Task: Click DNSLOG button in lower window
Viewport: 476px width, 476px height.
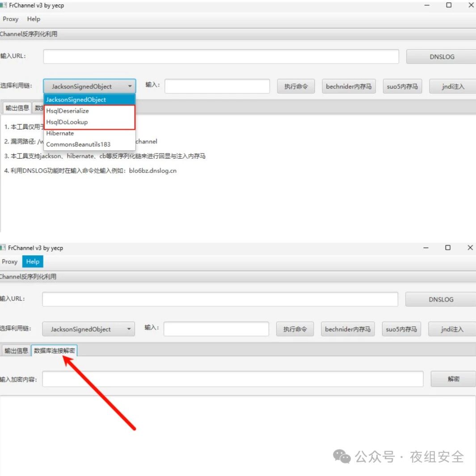Action: point(441,299)
